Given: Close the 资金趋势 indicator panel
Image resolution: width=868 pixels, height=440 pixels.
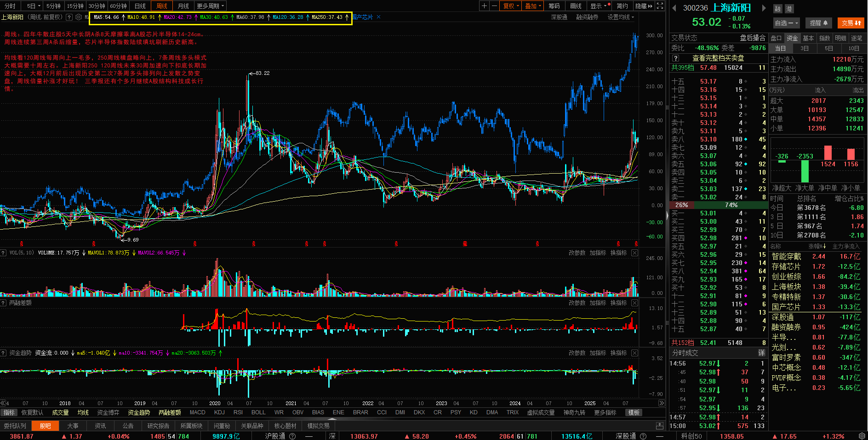Looking at the screenshot, I should (634, 353).
